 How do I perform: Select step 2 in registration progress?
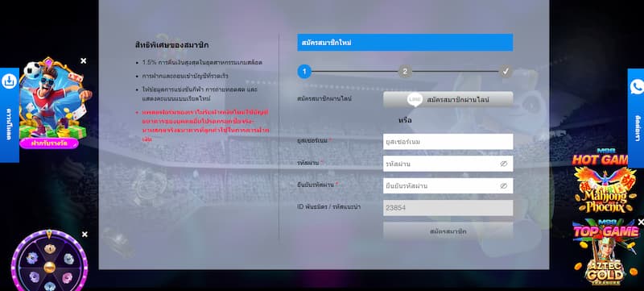pos(405,72)
